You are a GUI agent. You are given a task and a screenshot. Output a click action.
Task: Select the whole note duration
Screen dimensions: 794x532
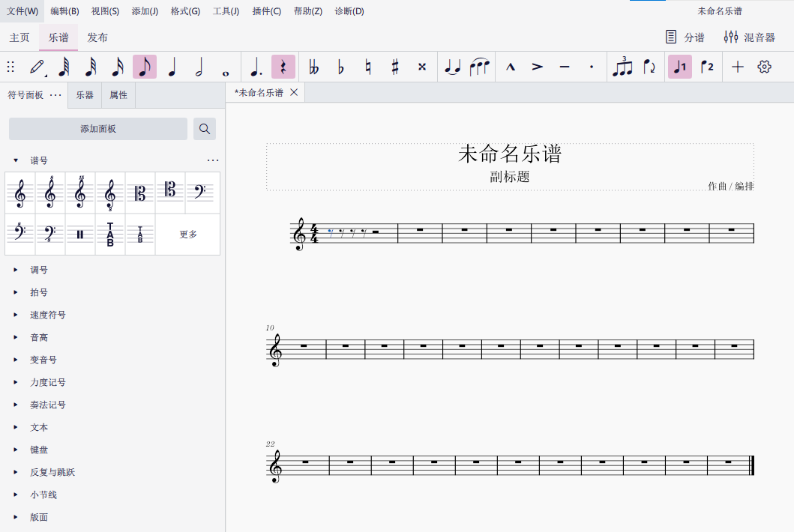(226, 66)
